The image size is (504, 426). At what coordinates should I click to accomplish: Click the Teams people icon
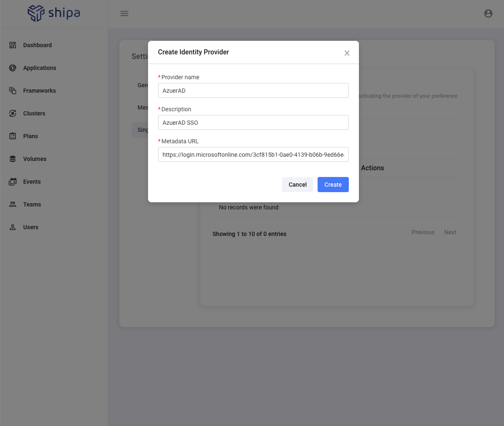[13, 204]
